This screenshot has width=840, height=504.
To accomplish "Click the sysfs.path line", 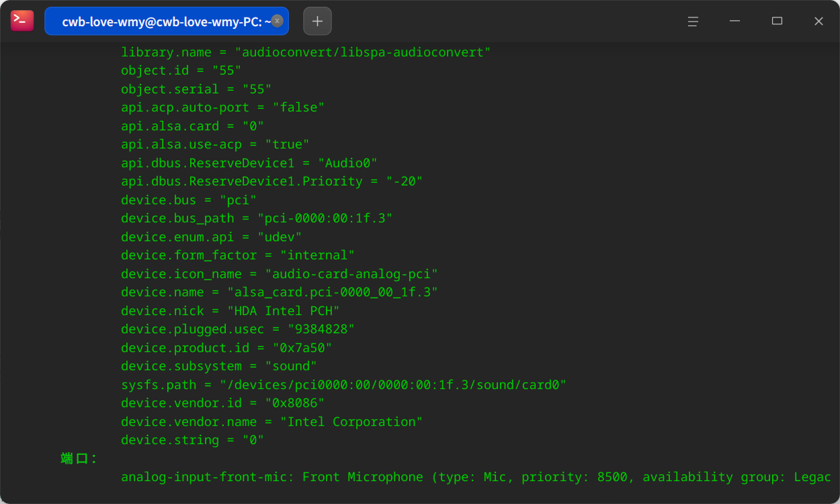I will (x=343, y=384).
